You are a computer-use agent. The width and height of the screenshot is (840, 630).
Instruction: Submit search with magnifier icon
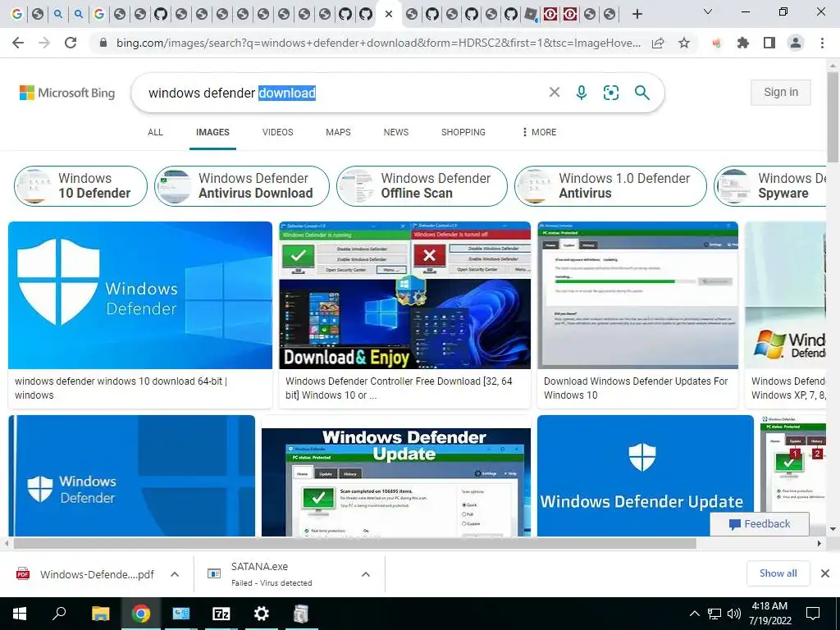641,93
